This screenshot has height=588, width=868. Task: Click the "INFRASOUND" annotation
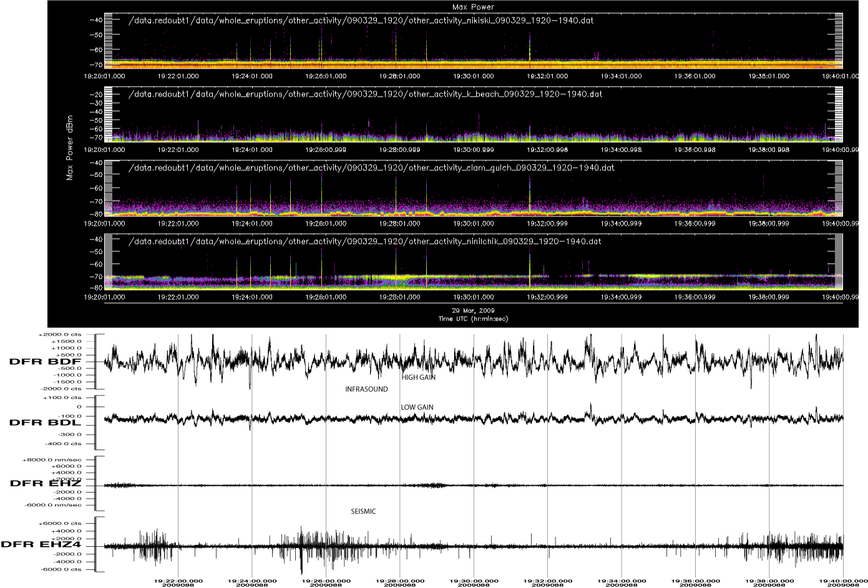point(366,389)
